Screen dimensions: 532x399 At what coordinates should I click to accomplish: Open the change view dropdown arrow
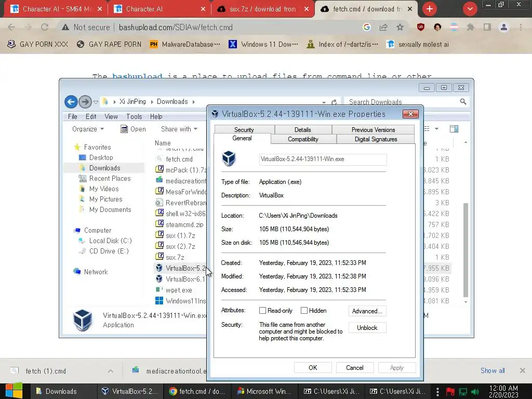436,129
